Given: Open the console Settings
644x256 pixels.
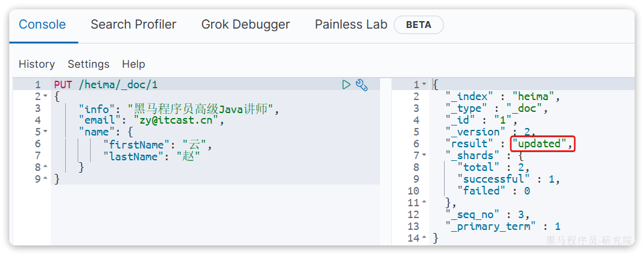Looking at the screenshot, I should click(88, 64).
